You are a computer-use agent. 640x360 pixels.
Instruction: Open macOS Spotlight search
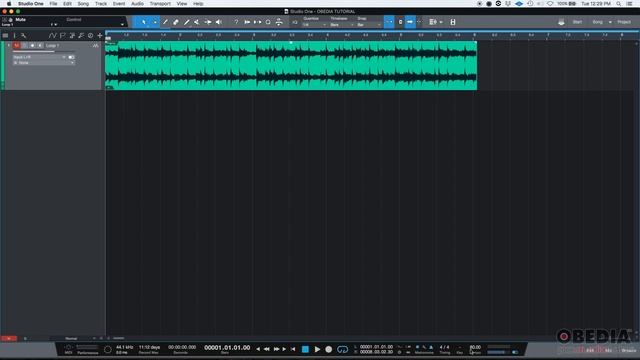[619, 4]
